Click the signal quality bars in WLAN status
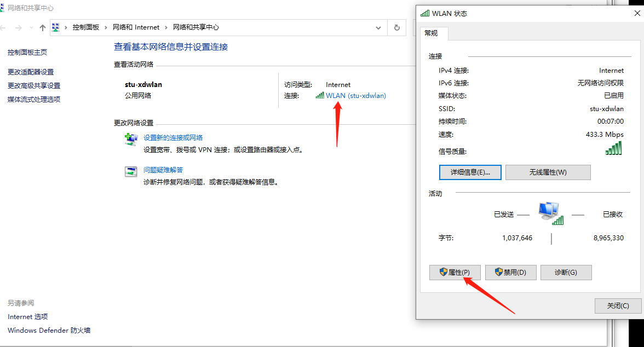The image size is (644, 347). [x=613, y=148]
